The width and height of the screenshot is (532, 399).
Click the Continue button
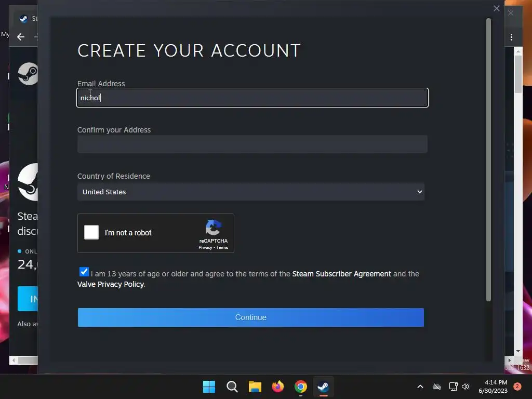(x=251, y=317)
